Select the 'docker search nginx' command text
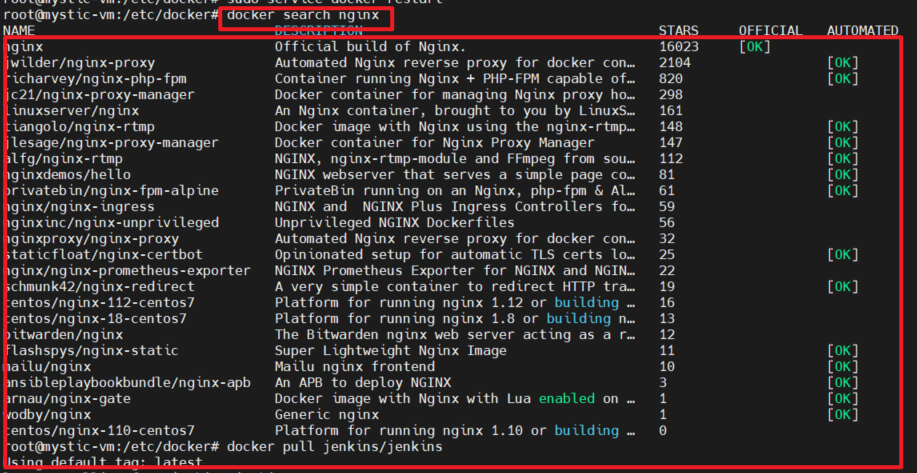The image size is (917, 473). point(303,16)
